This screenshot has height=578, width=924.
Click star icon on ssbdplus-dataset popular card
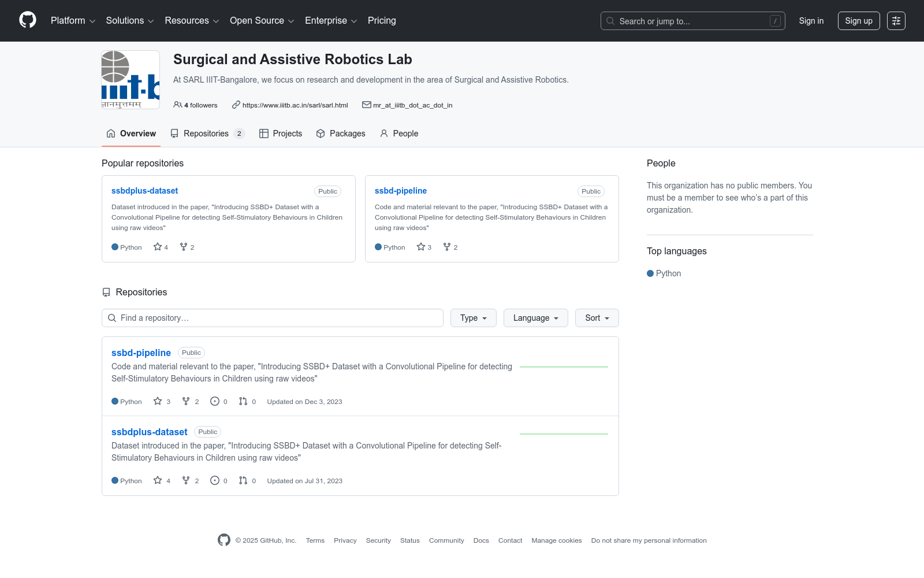[158, 247]
